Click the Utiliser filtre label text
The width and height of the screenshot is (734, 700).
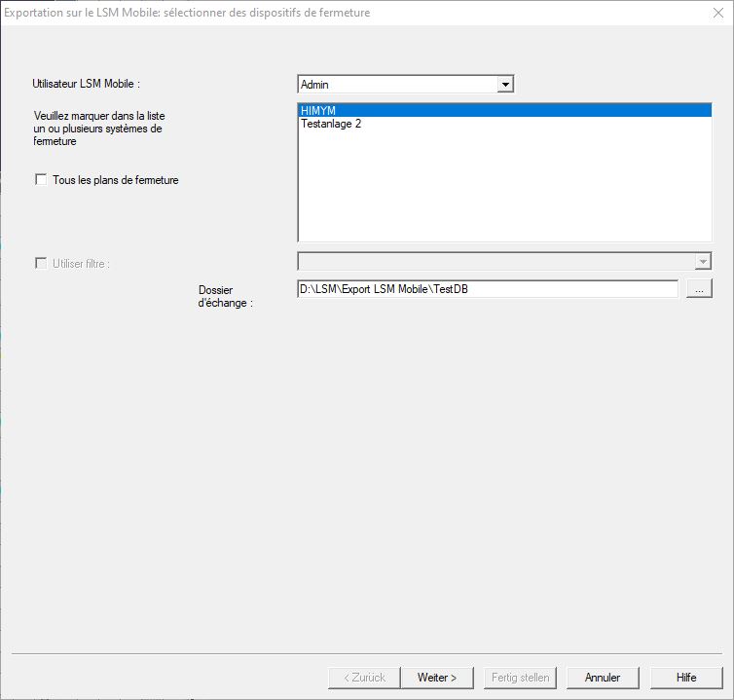tap(81, 264)
